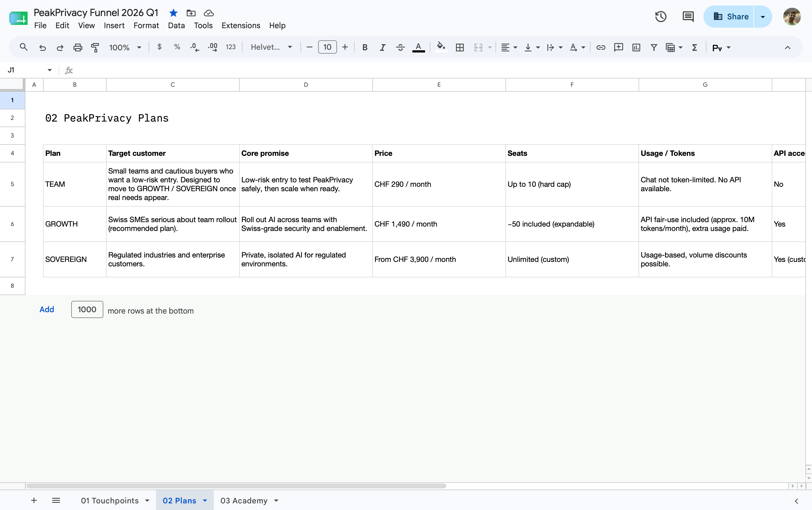Open the 02 Plans tab menu arrow
Screen dimensions: 812x510
[205, 501]
